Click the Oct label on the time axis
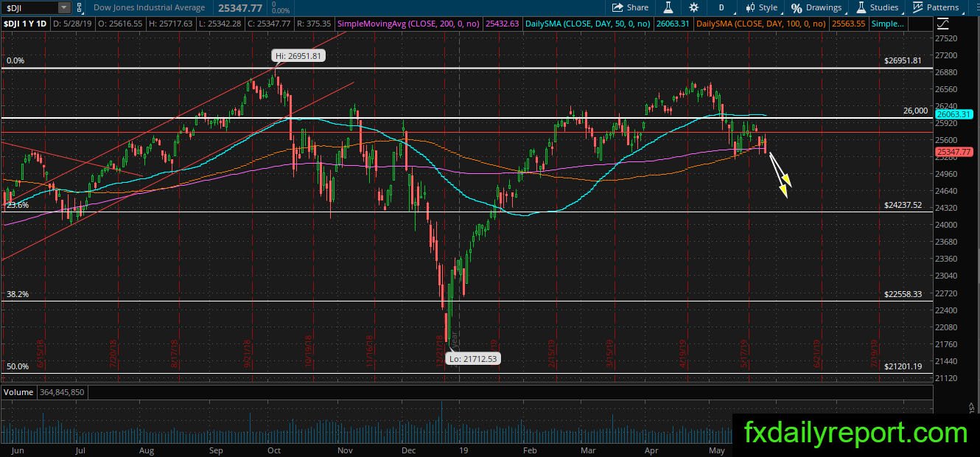Screen dimensions: 980x457 pyautogui.click(x=274, y=450)
